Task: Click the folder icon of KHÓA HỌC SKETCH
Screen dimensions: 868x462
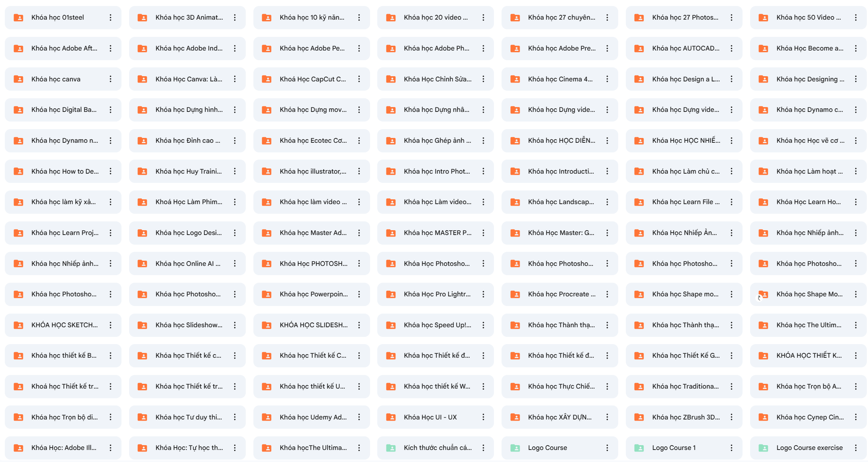Action: point(18,325)
